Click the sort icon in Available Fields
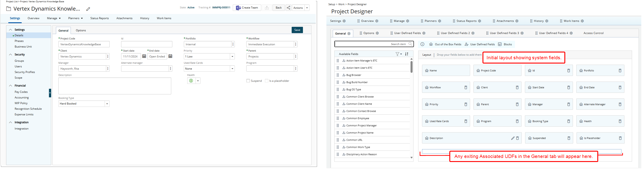 [407, 54]
